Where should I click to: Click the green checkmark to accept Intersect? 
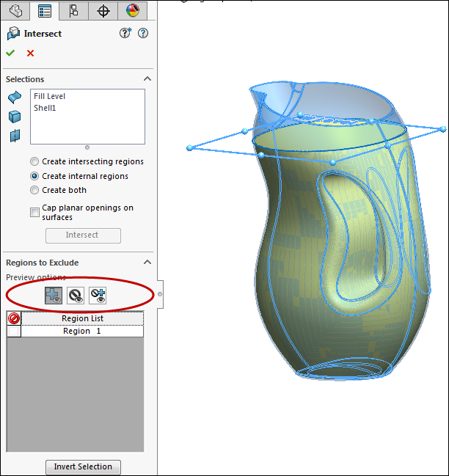click(x=10, y=53)
